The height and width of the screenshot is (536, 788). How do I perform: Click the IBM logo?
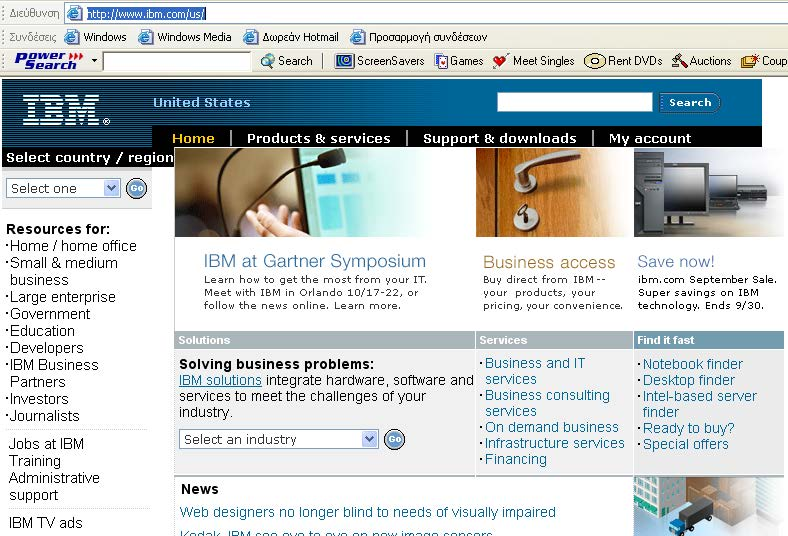pyautogui.click(x=66, y=110)
